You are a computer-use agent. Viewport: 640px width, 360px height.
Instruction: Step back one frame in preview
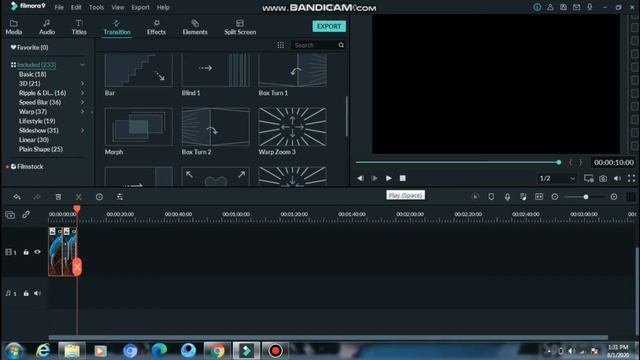click(360, 178)
